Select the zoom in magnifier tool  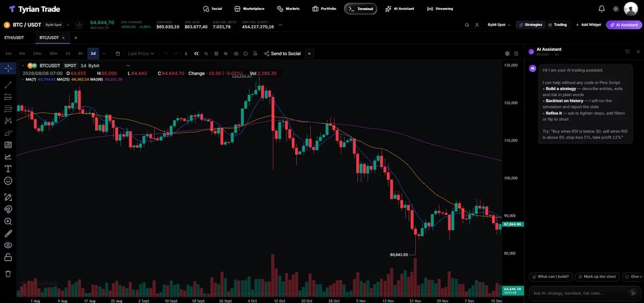coord(8,221)
